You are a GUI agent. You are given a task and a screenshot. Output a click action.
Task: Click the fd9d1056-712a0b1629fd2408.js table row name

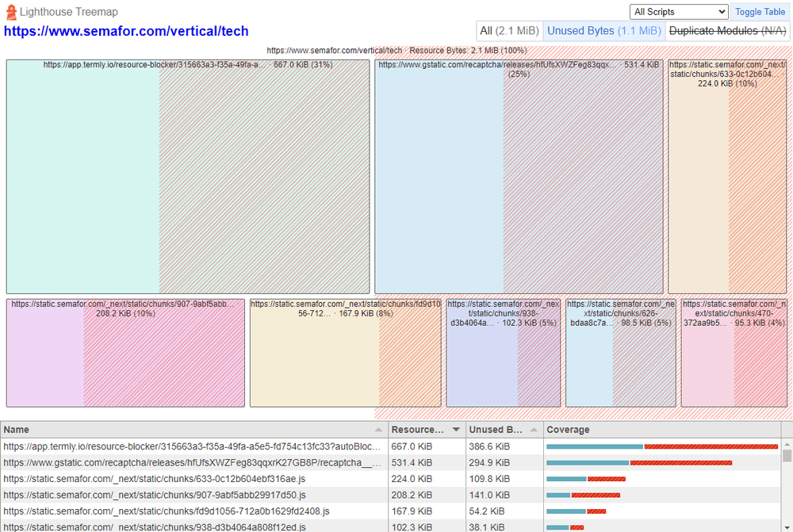coord(166,511)
